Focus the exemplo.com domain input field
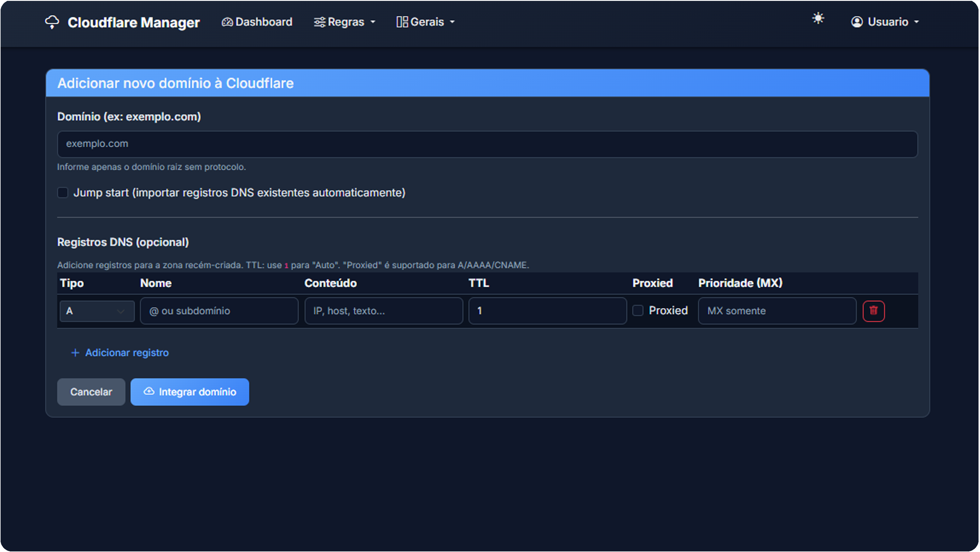The width and height of the screenshot is (980, 552). coord(487,144)
